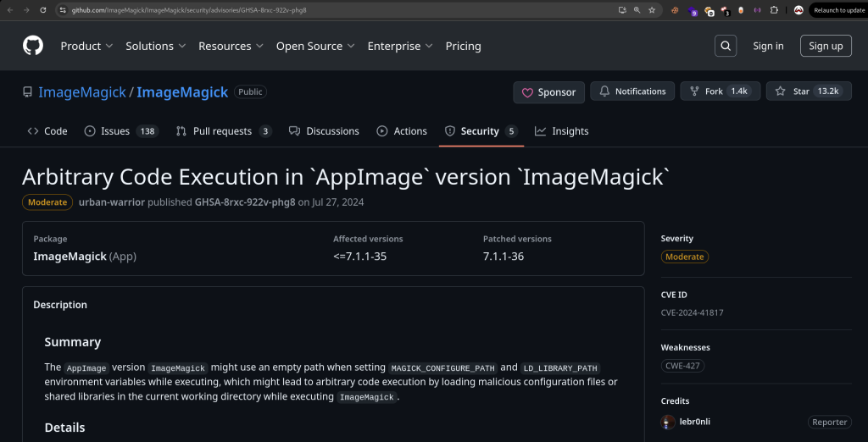868x442 pixels.
Task: Expand the Solutions dropdown menu
Action: click(156, 46)
